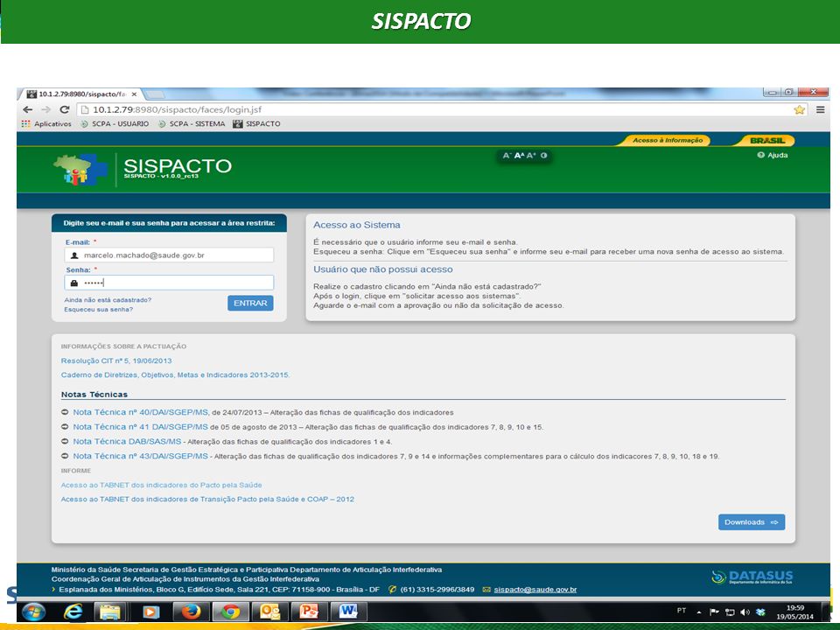
Task: Open the network tray icon
Action: (730, 612)
